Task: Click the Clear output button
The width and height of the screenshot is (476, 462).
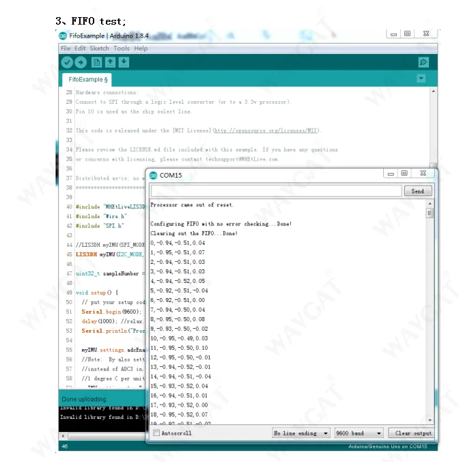Action: coord(412,433)
